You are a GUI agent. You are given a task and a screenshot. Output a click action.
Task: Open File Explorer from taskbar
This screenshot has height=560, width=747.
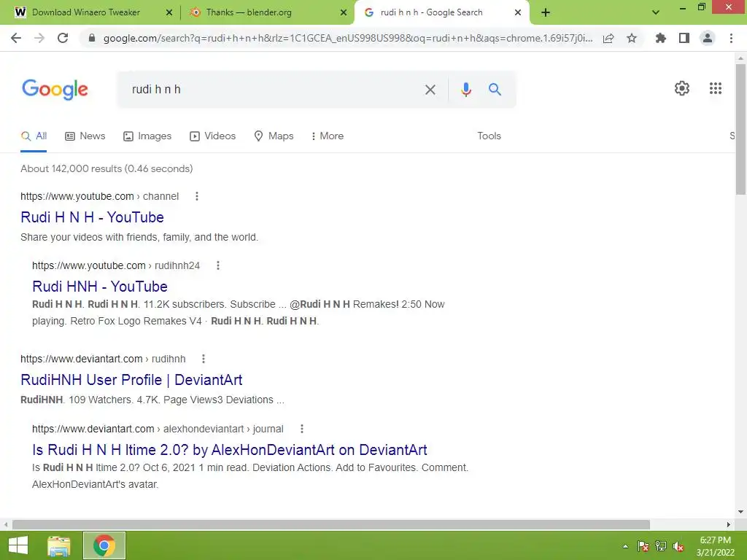click(59, 545)
